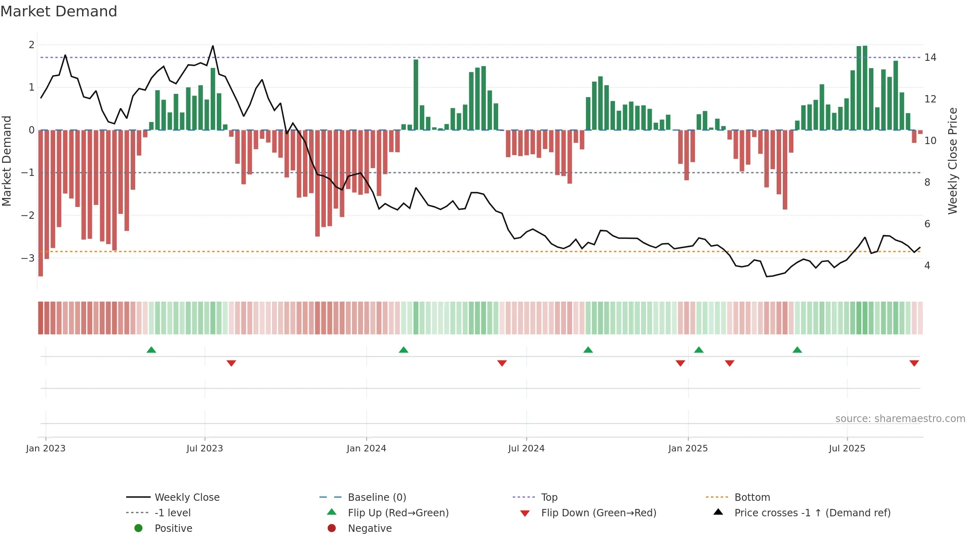Image resolution: width=980 pixels, height=551 pixels.
Task: Click the Jan 2024 x-axis label
Action: click(367, 448)
